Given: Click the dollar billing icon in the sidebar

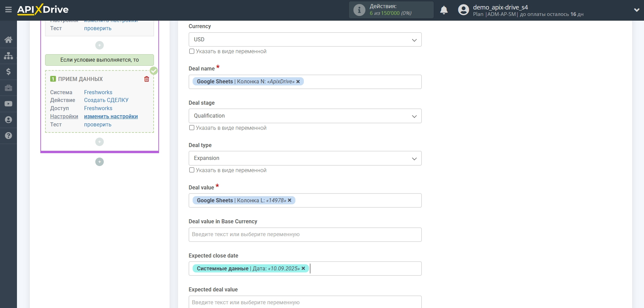Looking at the screenshot, I should coord(8,71).
